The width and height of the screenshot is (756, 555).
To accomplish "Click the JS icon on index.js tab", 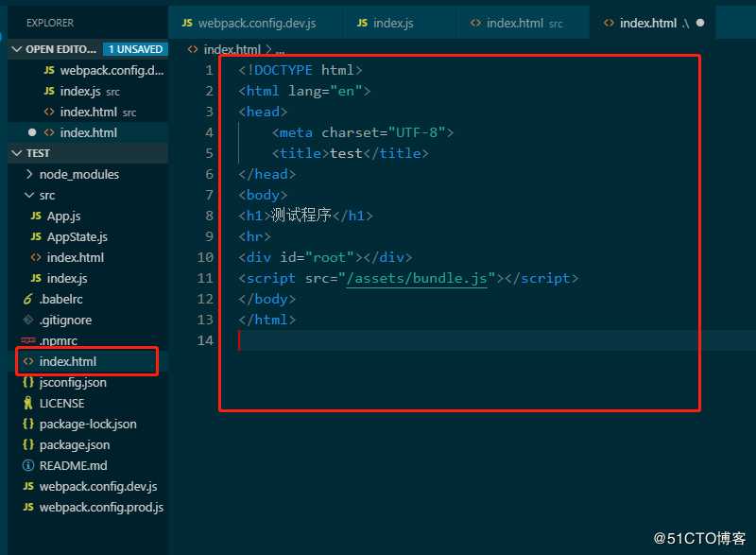I will tap(362, 23).
